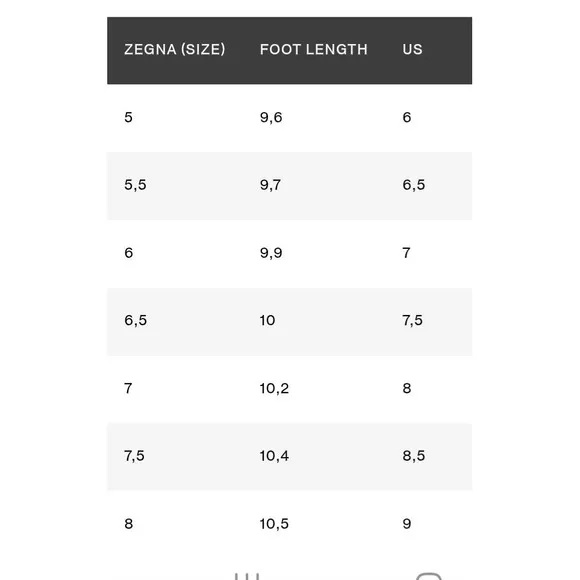This screenshot has width=580, height=580.
Task: Click the ZEGNA (SIZE) column header
Action: 175,49
